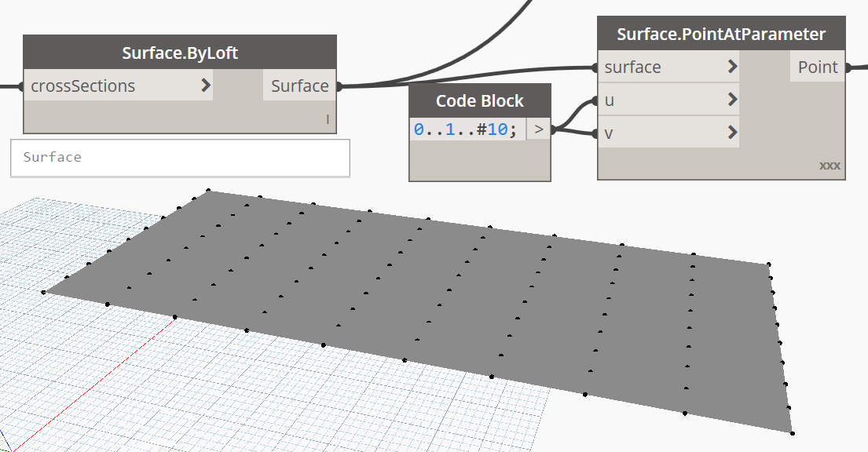The width and height of the screenshot is (868, 452).
Task: Edit the 0..1..#10 code text
Action: coord(465,129)
